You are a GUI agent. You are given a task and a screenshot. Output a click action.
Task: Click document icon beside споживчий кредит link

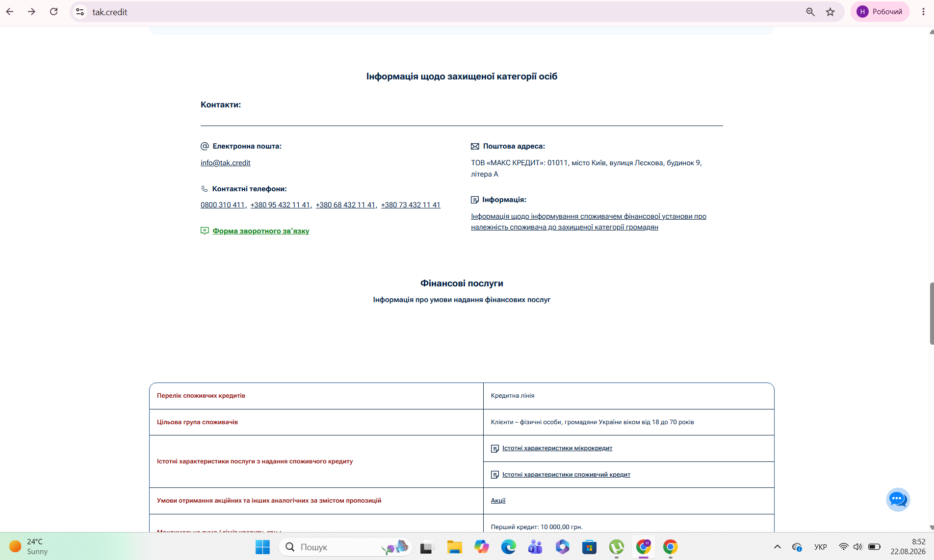coord(495,475)
